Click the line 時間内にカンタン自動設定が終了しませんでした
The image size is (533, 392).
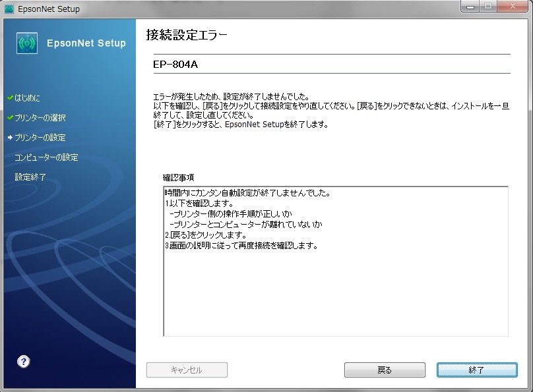(248, 193)
